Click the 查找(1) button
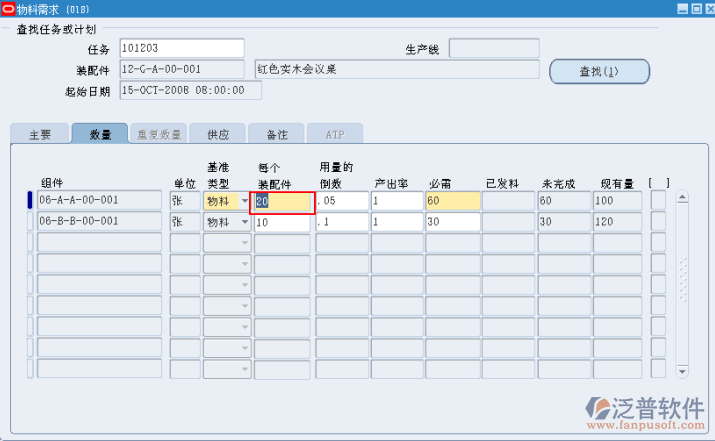 [x=599, y=71]
